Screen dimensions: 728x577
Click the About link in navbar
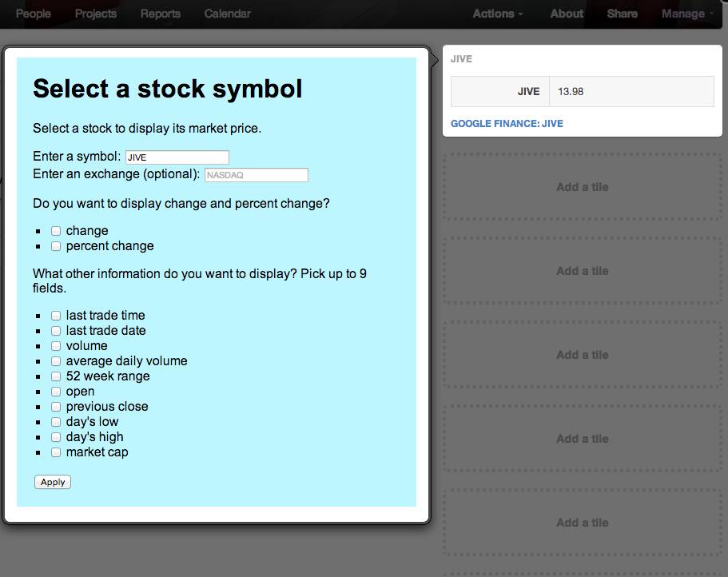tap(567, 14)
